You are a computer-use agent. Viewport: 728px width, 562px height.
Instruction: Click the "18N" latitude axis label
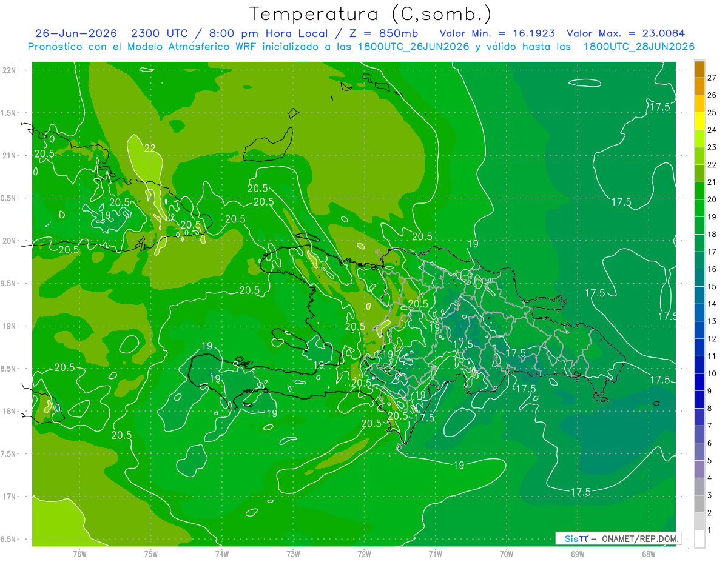pos(8,412)
